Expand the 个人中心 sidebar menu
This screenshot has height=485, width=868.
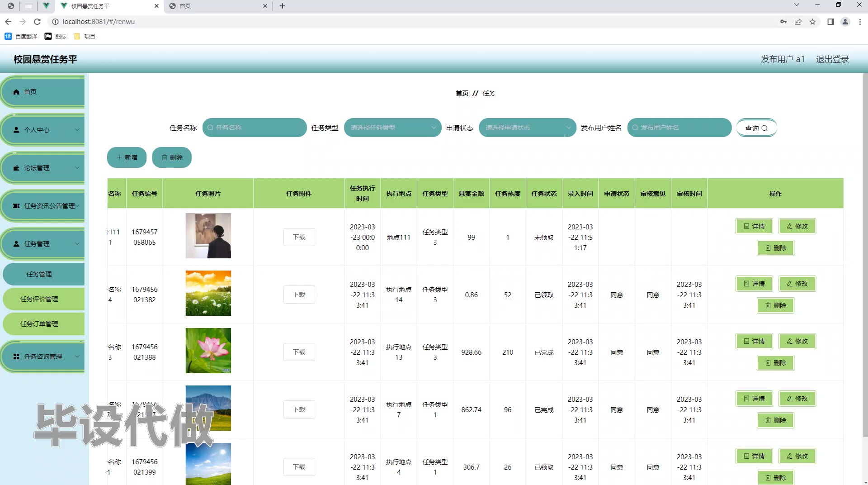point(43,130)
